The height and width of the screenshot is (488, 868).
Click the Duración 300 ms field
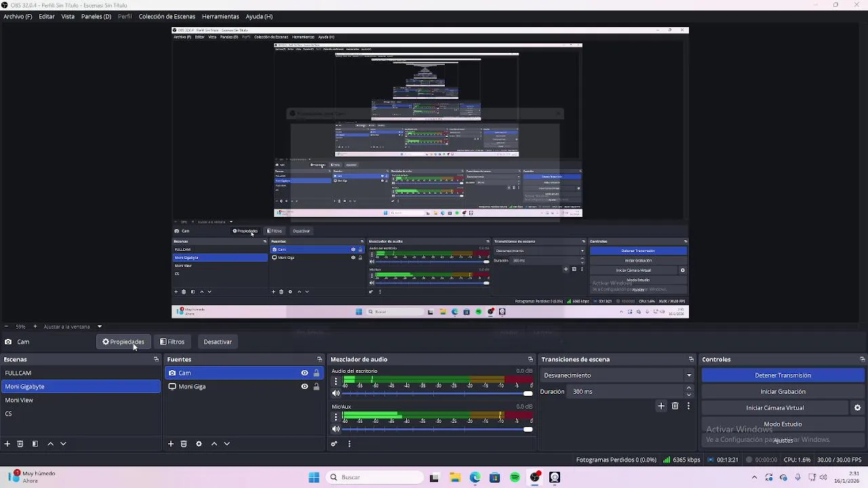[627, 392]
